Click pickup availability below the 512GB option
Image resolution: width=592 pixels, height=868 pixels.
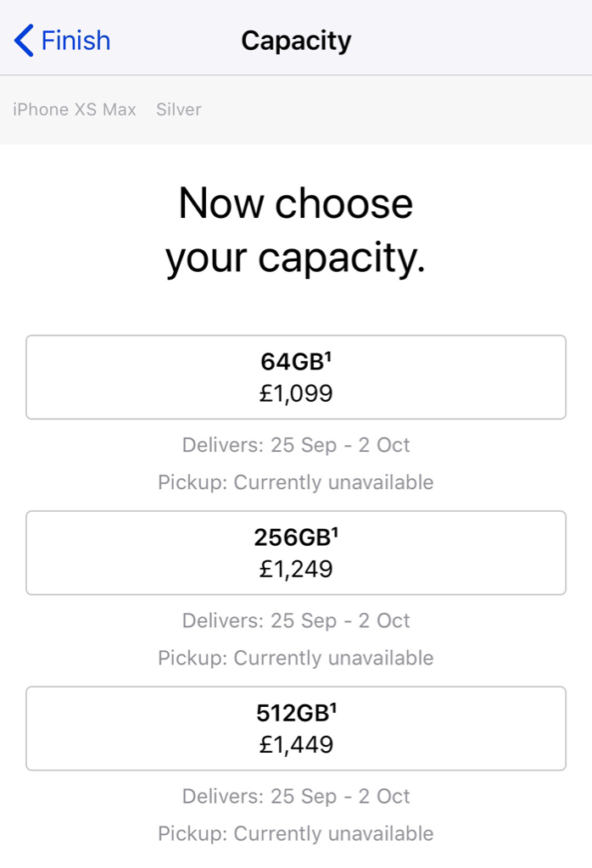click(296, 833)
